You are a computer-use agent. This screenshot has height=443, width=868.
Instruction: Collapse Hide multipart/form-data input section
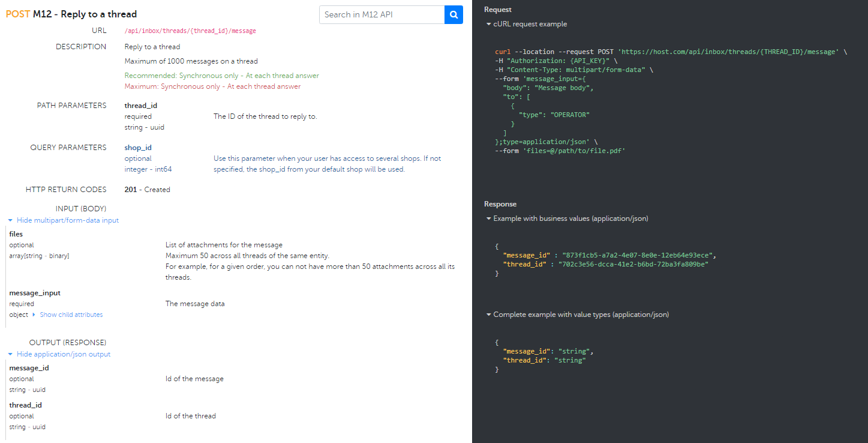click(x=63, y=220)
